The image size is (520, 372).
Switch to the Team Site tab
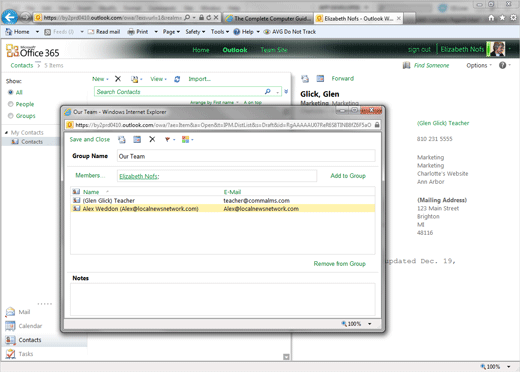tap(274, 50)
